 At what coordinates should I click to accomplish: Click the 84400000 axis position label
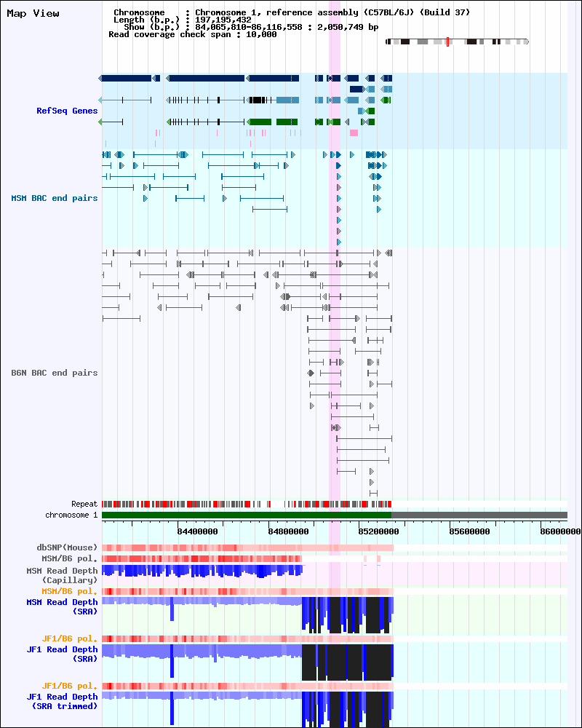click(197, 531)
